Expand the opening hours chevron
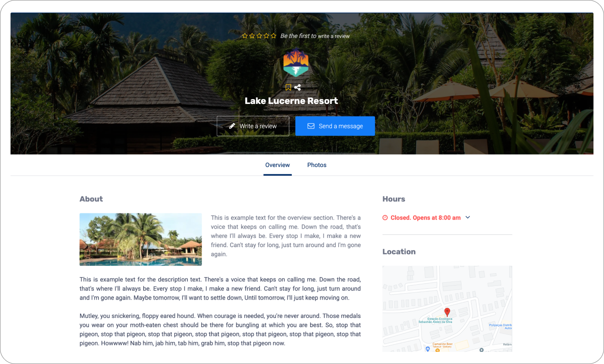The height and width of the screenshot is (364, 604). [x=468, y=218]
